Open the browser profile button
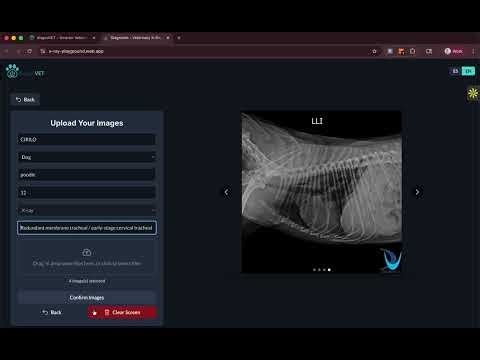Image resolution: width=480 pixels, height=360 pixels. (x=454, y=51)
